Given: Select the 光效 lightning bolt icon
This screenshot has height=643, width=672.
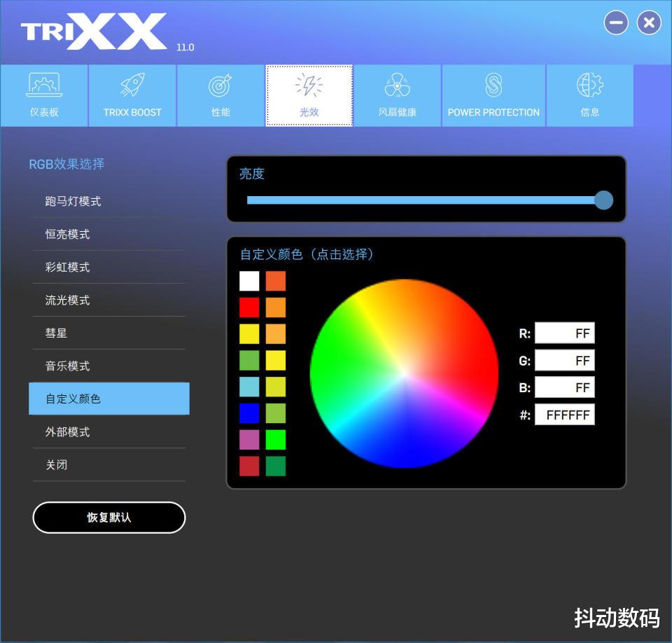Looking at the screenshot, I should tap(309, 85).
